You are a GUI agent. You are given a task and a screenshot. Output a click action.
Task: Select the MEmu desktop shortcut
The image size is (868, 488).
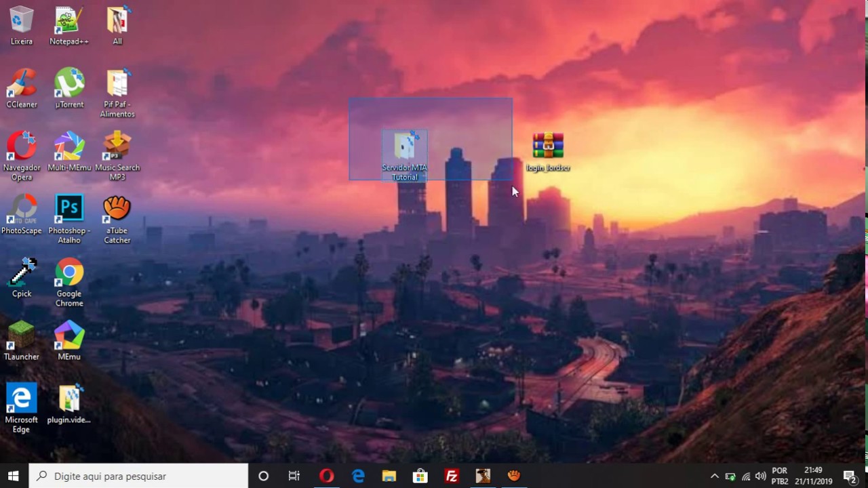(69, 340)
